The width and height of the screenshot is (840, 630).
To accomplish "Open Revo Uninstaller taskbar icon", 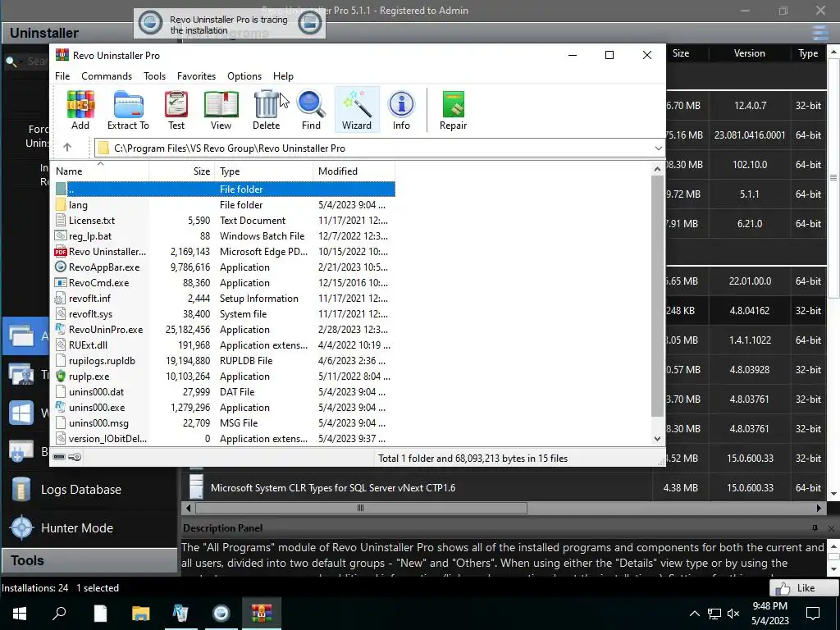I will 180,614.
